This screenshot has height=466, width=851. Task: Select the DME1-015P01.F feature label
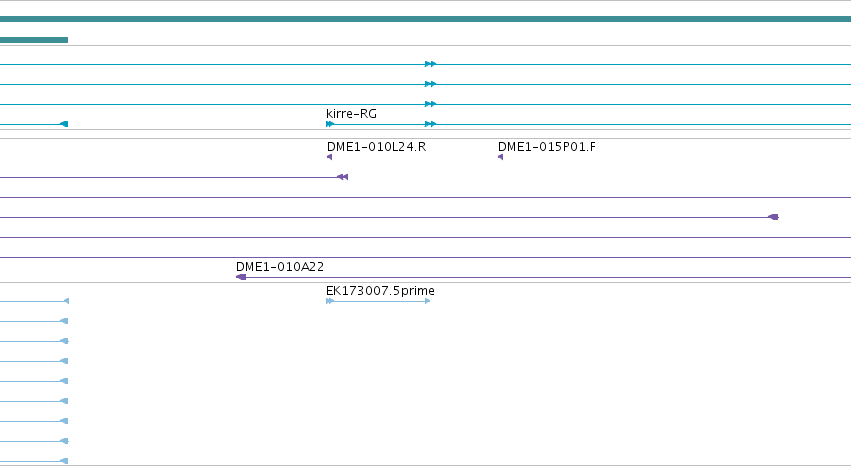pos(547,147)
